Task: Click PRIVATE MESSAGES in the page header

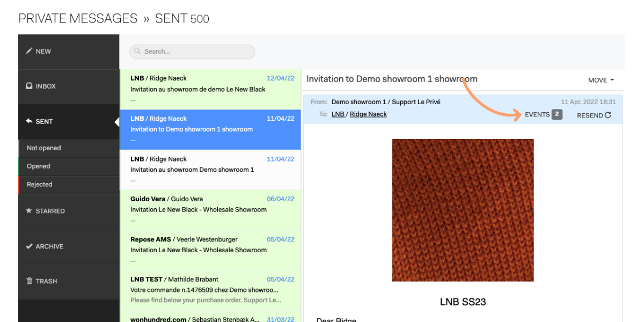Action: pos(78,18)
